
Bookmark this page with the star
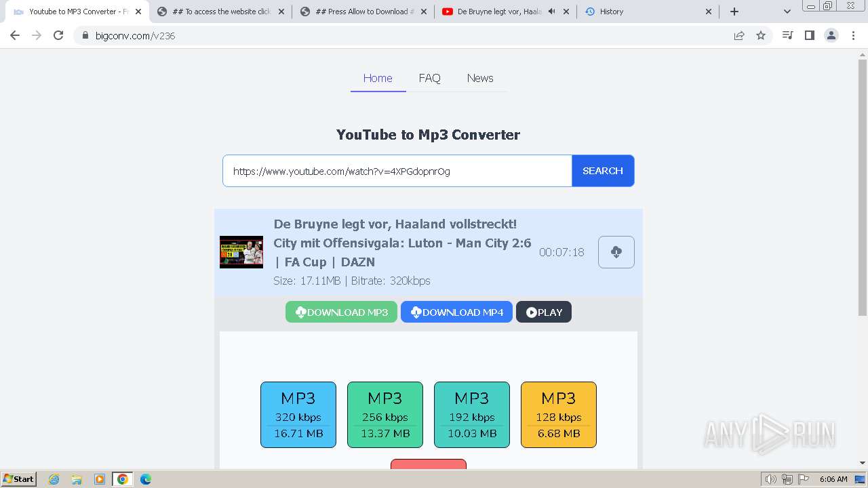tap(761, 35)
